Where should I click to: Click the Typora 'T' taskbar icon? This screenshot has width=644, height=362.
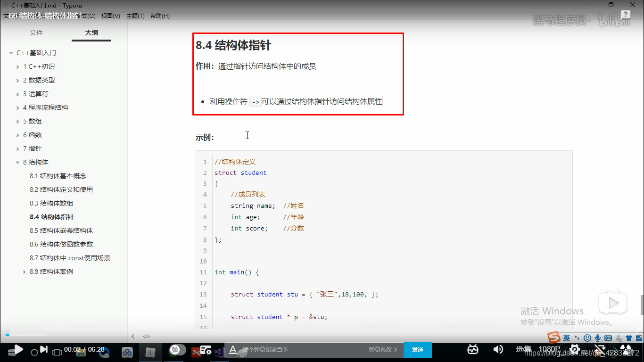[x=150, y=352]
